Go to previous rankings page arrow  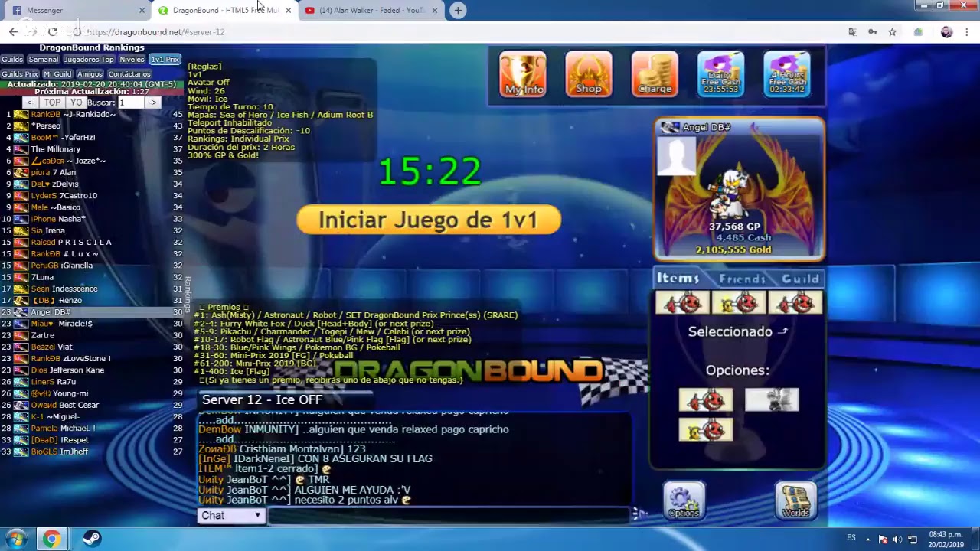pos(30,103)
